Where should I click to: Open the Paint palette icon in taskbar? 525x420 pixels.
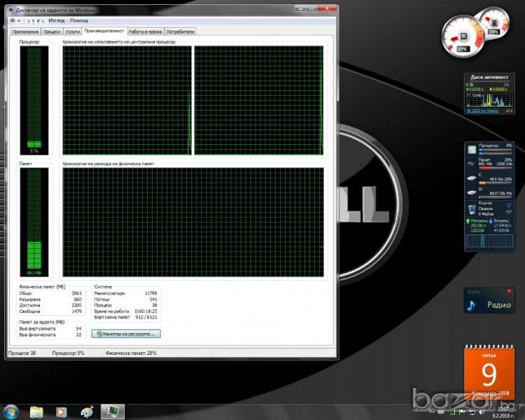(86, 411)
